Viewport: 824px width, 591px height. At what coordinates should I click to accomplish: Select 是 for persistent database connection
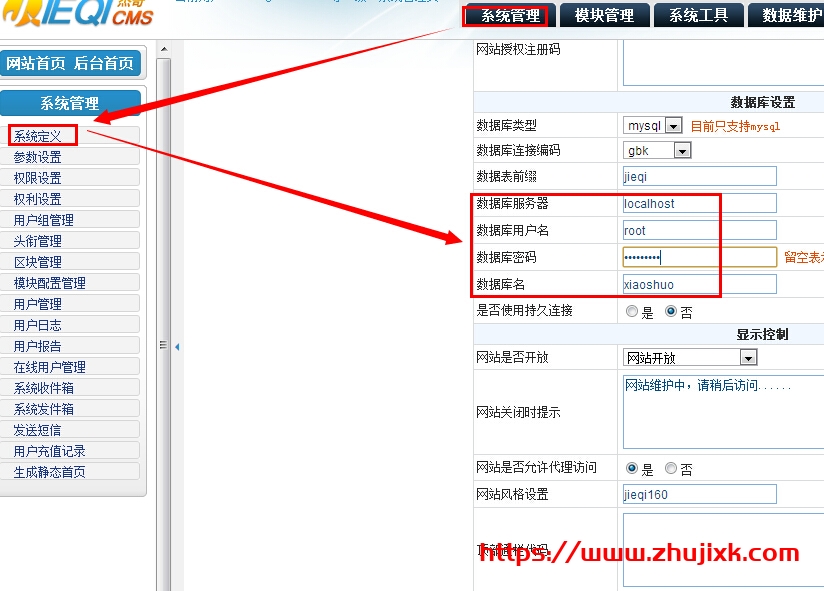pyautogui.click(x=632, y=312)
